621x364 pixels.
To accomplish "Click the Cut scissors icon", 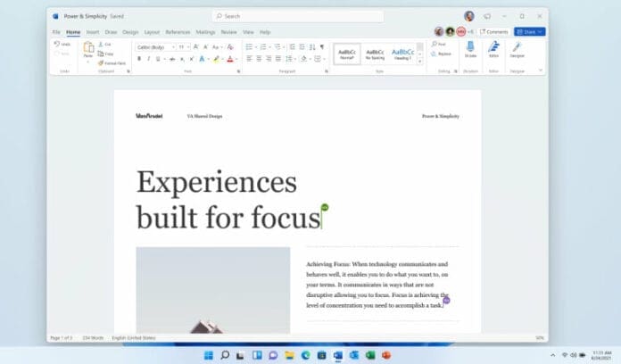I will pos(101,45).
